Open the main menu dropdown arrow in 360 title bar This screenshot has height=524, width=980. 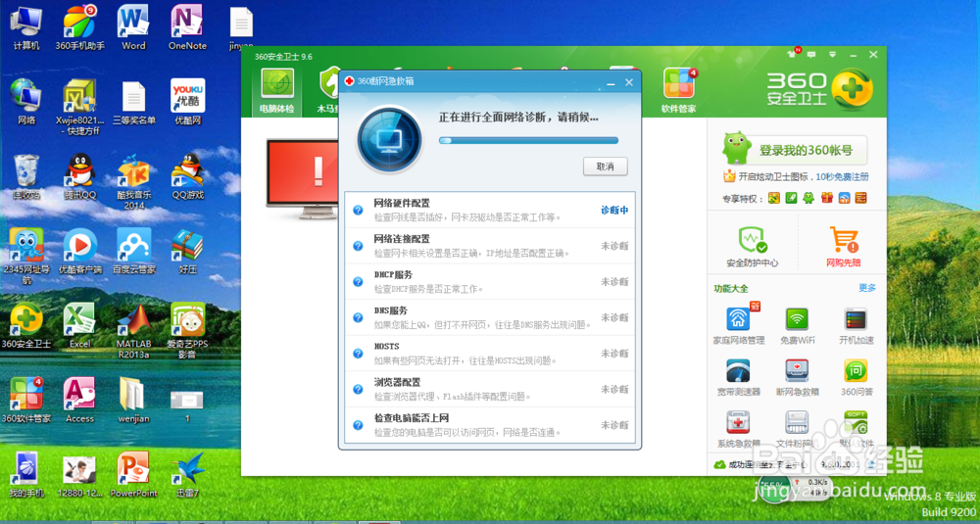click(x=832, y=55)
